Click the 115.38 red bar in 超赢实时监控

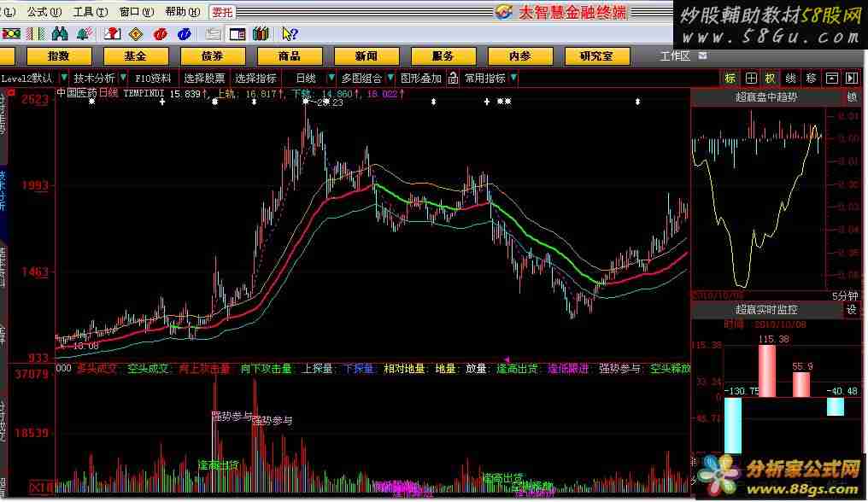coord(766,371)
